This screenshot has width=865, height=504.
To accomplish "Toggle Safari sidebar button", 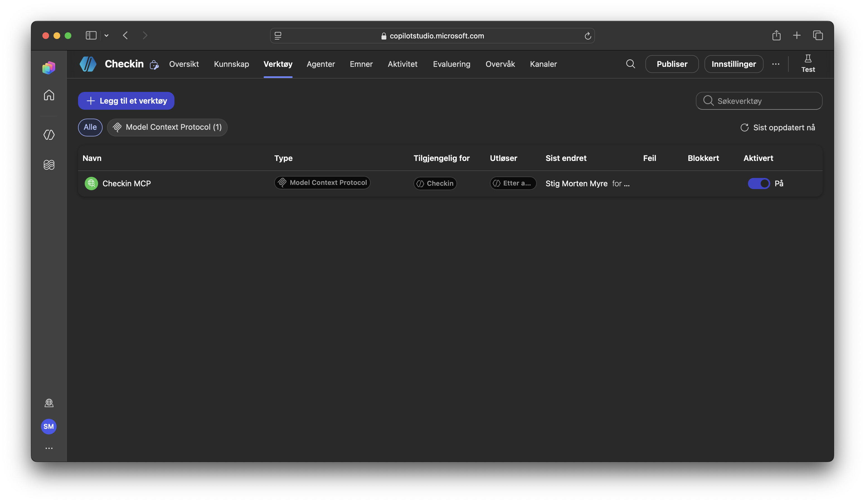I will 91,35.
